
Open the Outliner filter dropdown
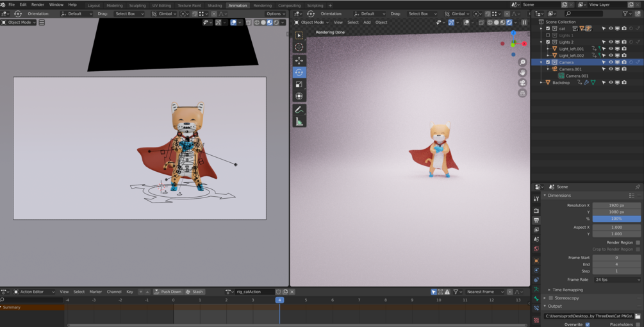tap(627, 13)
